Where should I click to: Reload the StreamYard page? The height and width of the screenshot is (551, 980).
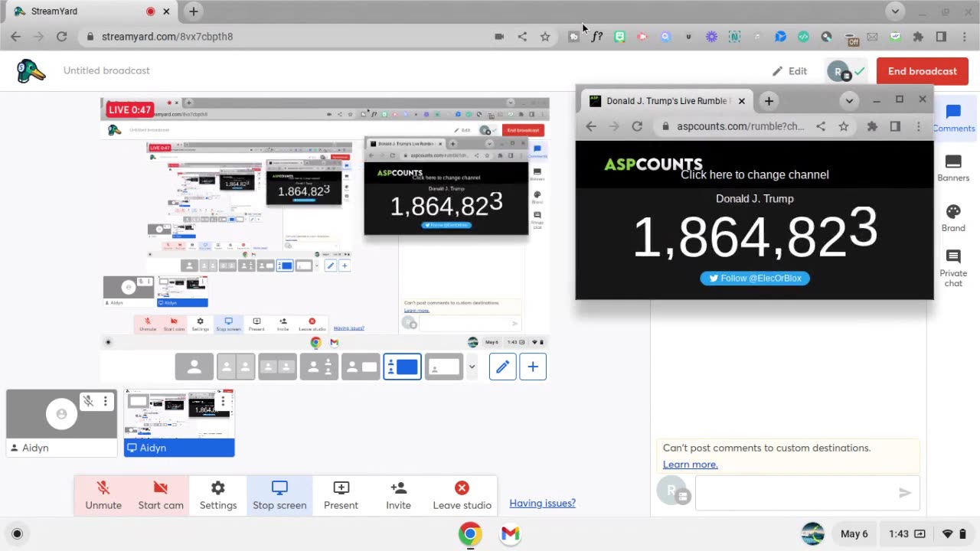[61, 36]
